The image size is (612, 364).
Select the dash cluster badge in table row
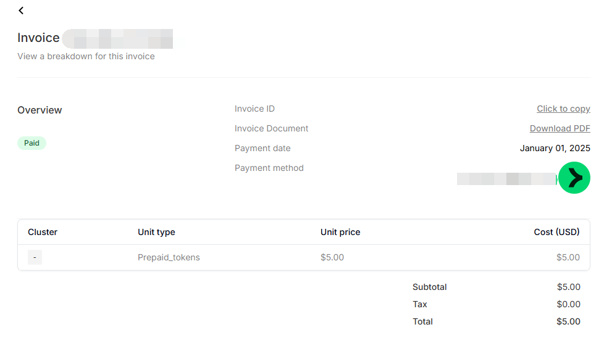point(35,257)
